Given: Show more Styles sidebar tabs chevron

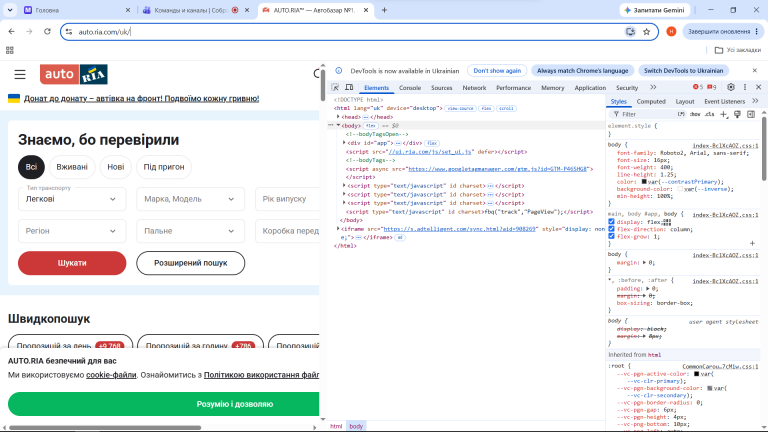Looking at the screenshot, I should click(755, 101).
